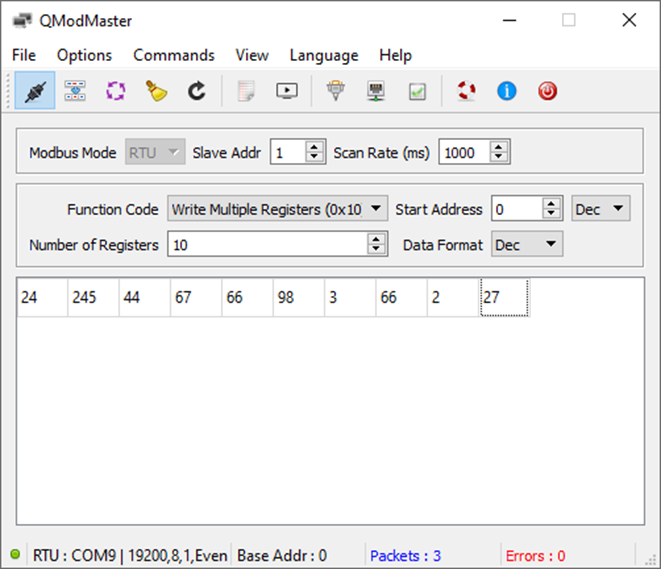Increase Number of Registers with up arrow
This screenshot has width=661, height=569.
376,239
